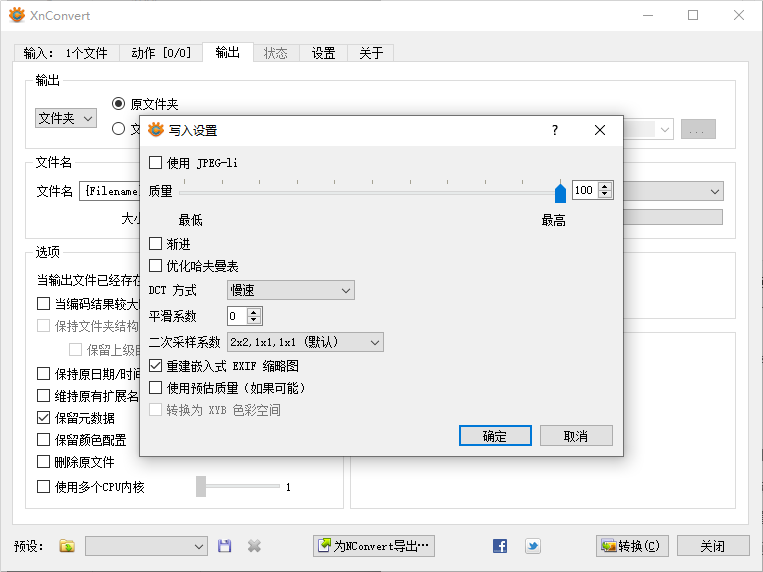
Task: Open the 文件夹 output type dropdown
Action: coord(66,118)
